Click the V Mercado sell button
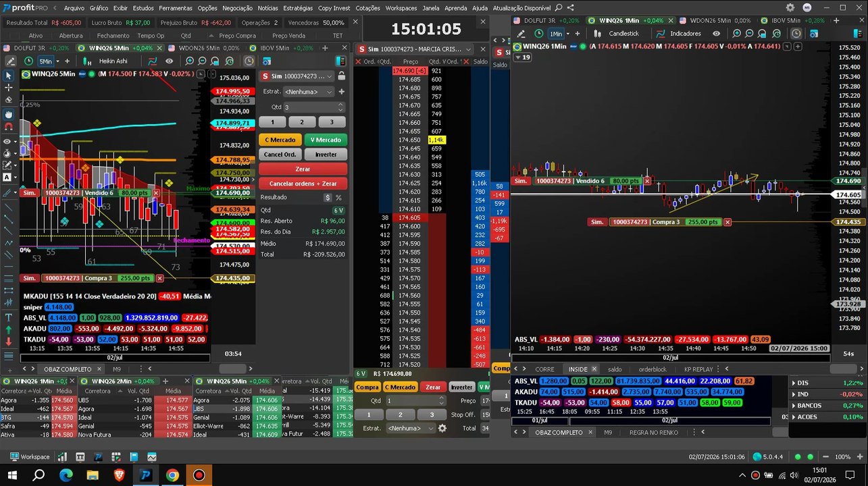 click(326, 140)
